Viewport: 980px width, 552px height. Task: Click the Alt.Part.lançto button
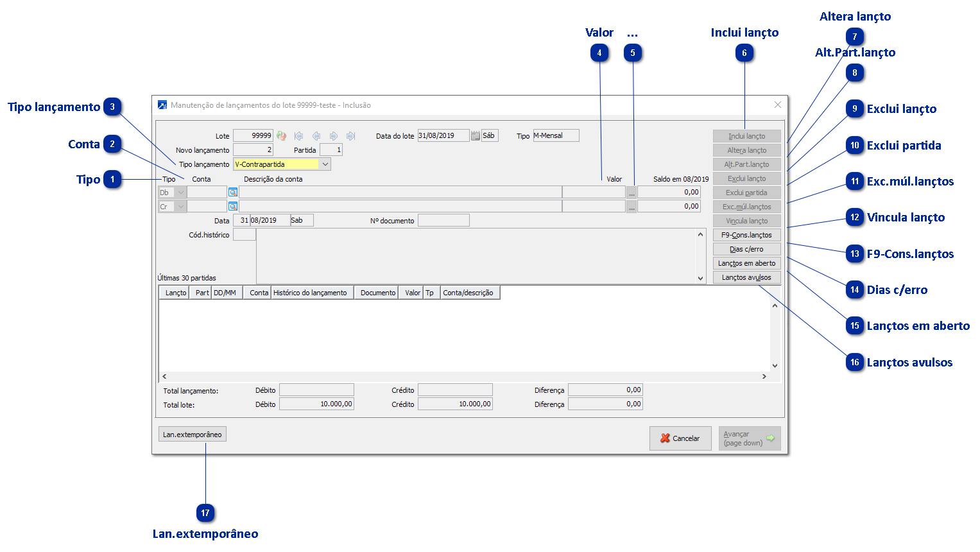pos(747,164)
